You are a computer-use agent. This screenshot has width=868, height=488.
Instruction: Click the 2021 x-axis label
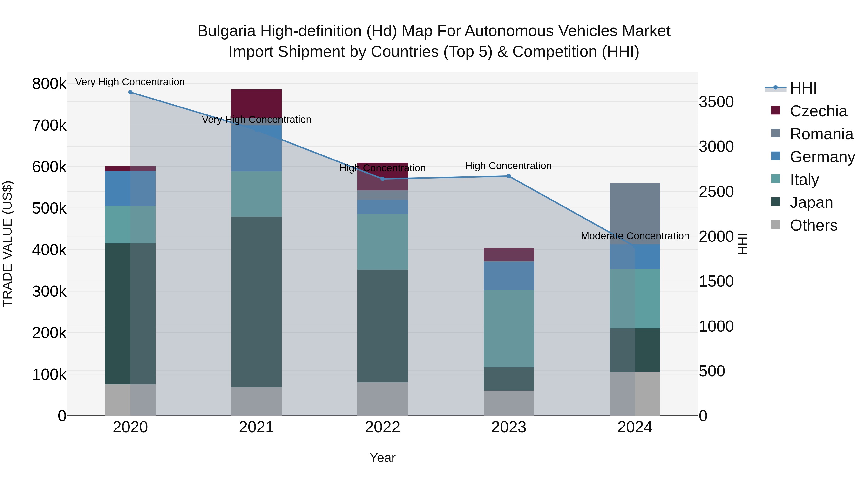257,427
